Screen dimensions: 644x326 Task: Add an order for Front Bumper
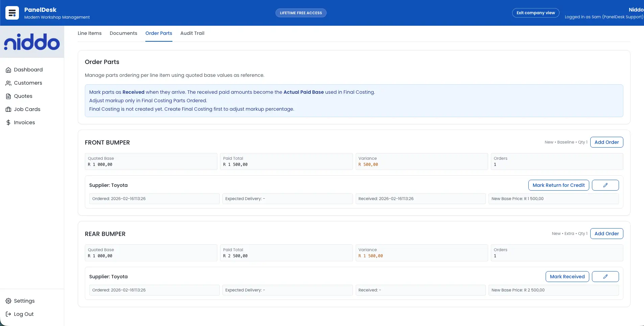[607, 142]
